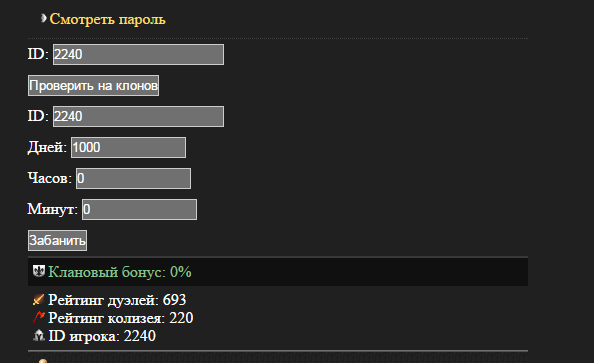The height and width of the screenshot is (363, 594).
Task: Click the clan shield icon
Action: pyautogui.click(x=39, y=271)
